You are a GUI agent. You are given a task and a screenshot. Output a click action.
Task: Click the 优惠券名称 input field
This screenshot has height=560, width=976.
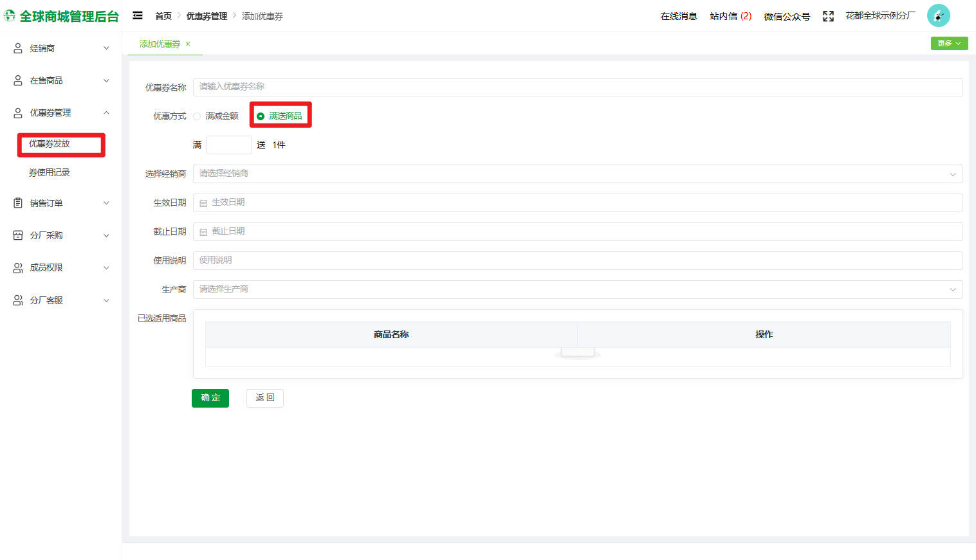[577, 87]
